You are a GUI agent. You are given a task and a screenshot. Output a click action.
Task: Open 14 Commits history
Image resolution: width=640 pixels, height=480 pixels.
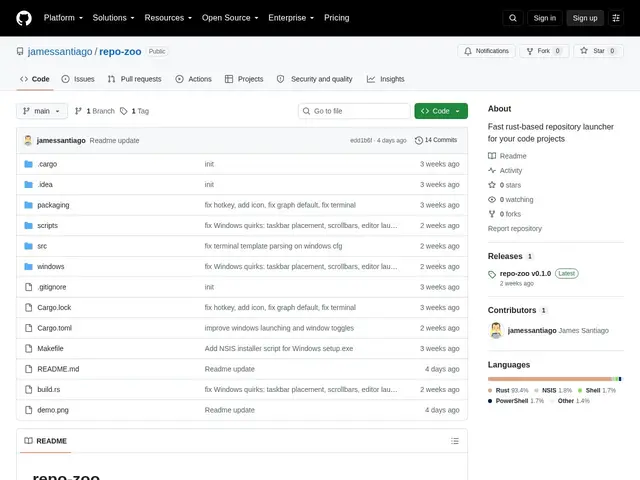pos(436,140)
